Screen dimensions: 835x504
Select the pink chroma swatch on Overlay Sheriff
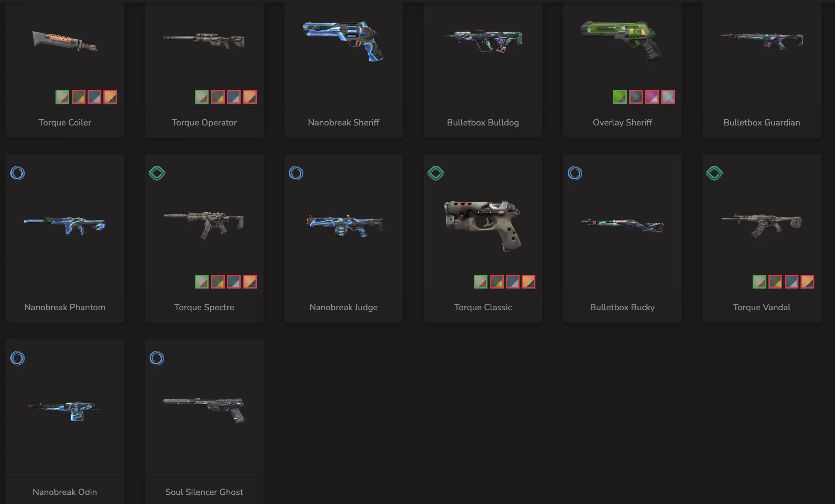(652, 97)
